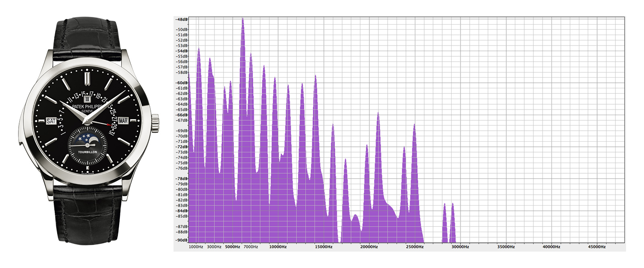Click the 5000Hz frequency label

[x=233, y=247]
